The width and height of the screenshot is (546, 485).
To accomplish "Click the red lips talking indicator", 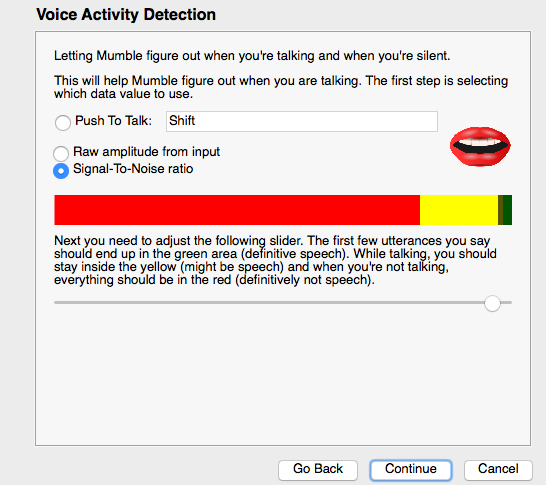I will click(x=480, y=147).
